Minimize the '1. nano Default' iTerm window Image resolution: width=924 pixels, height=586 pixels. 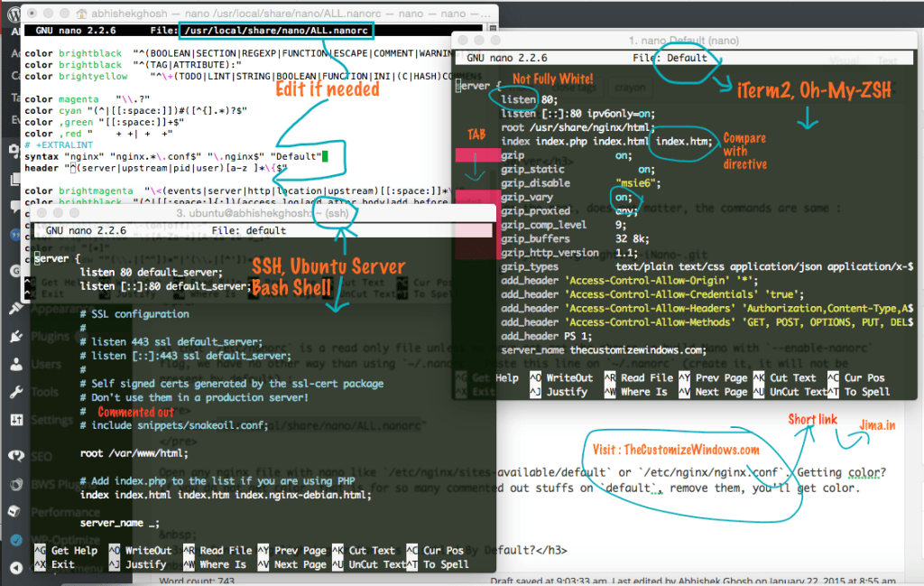pos(479,40)
